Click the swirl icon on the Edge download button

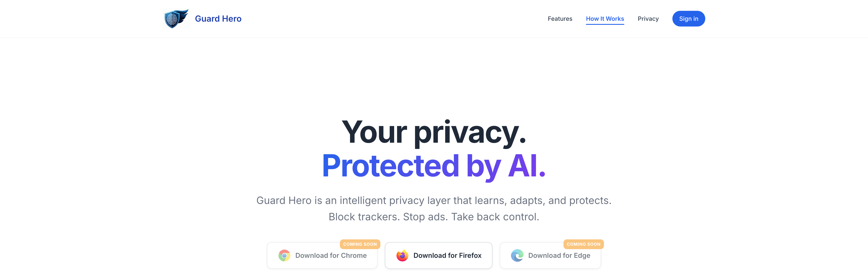pos(517,255)
